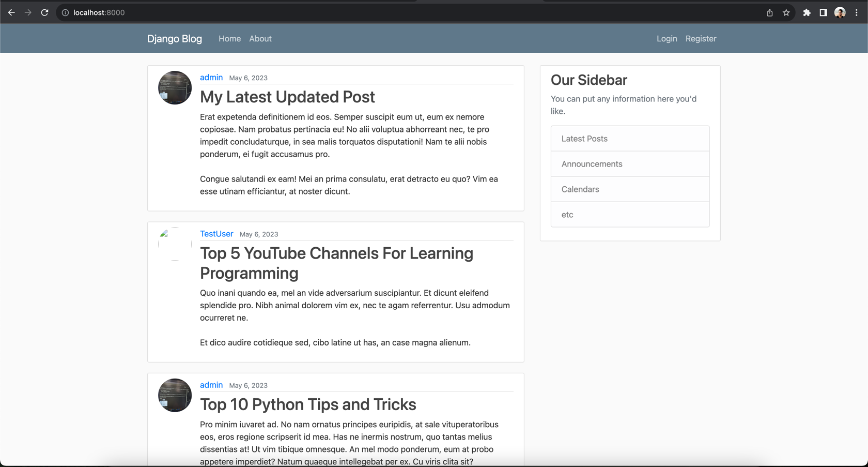This screenshot has width=868, height=467.
Task: Toggle the browser side panel icon
Action: pos(823,12)
